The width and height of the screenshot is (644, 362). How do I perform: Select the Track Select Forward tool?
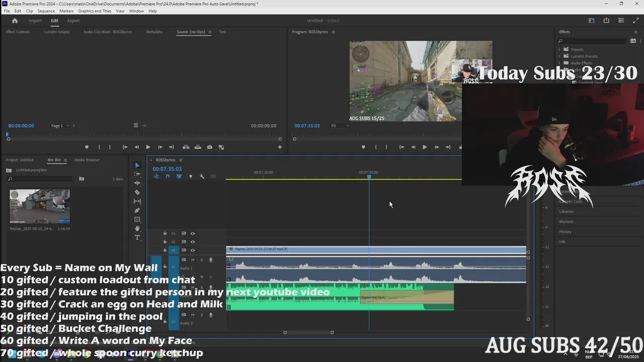pyautogui.click(x=137, y=174)
